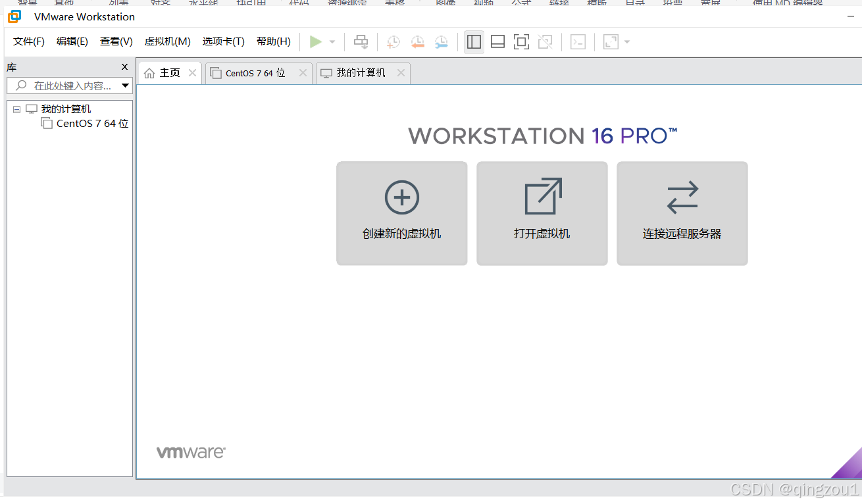Toggle the show library sidebar icon
This screenshot has width=862, height=504.
click(x=474, y=42)
